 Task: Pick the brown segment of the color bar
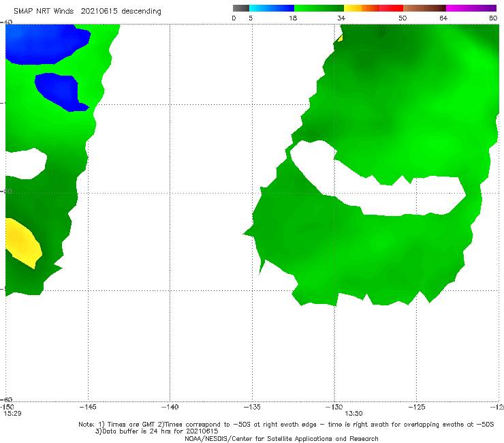click(424, 8)
